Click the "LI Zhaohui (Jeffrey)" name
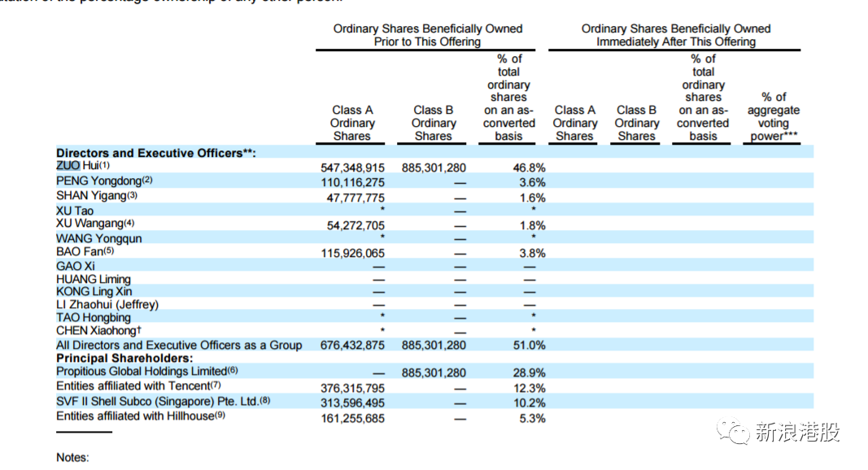Image resolution: width=868 pixels, height=470 pixels. coord(107,304)
